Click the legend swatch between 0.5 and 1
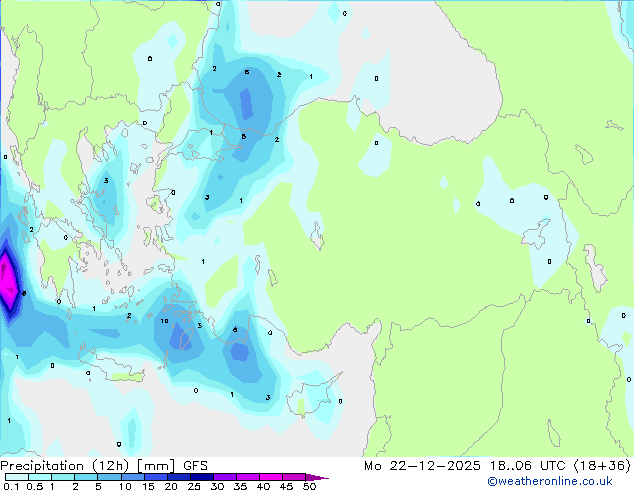The width and height of the screenshot is (634, 490). click(40, 477)
